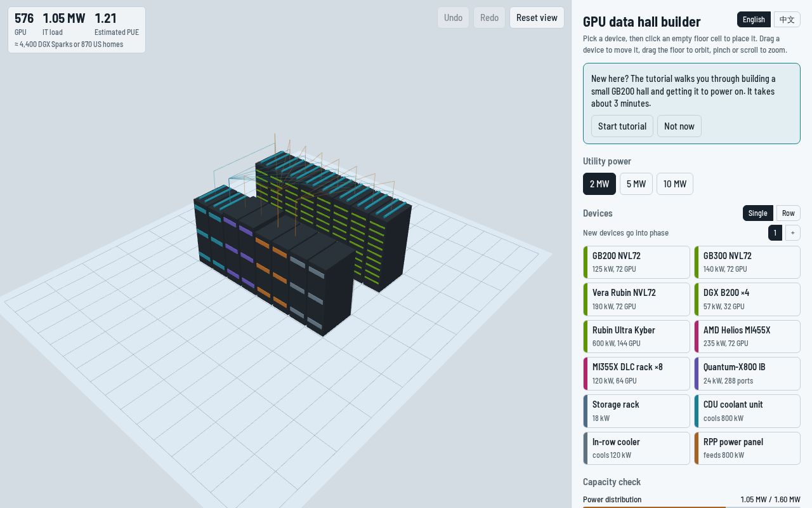The image size is (812, 508).
Task: Reset the 3D view
Action: point(537,18)
